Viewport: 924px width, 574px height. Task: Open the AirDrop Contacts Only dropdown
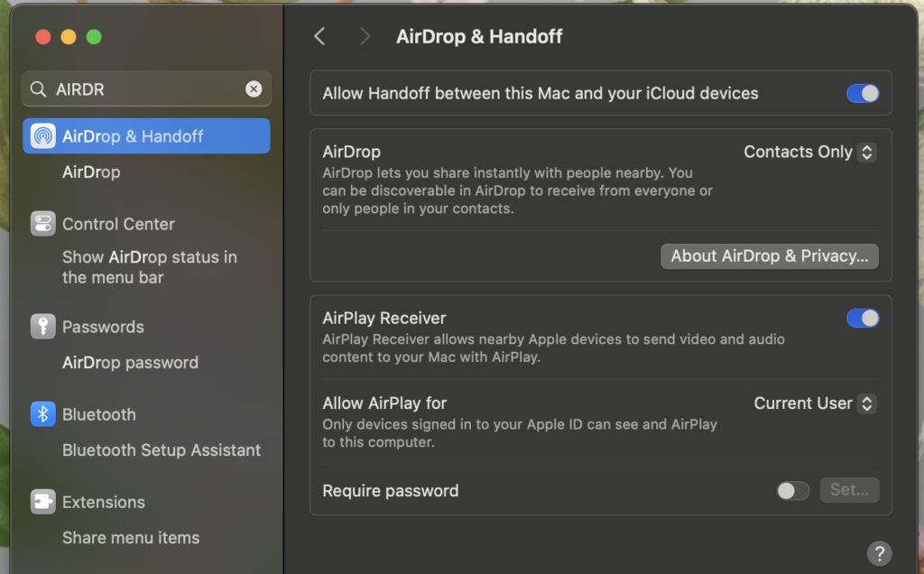tap(808, 153)
